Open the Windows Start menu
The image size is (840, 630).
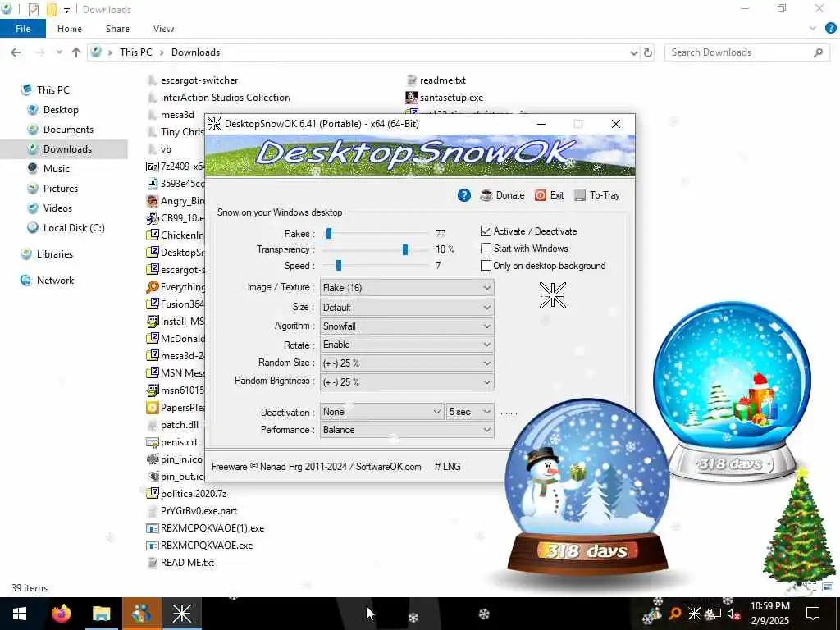click(20, 614)
